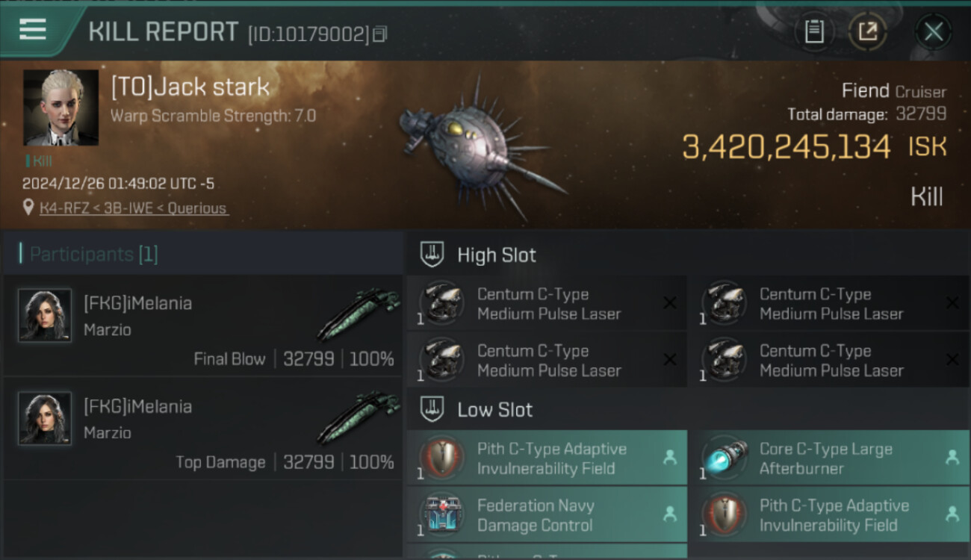Image resolution: width=971 pixels, height=560 pixels.
Task: Copy the kill report ID
Action: point(380,34)
